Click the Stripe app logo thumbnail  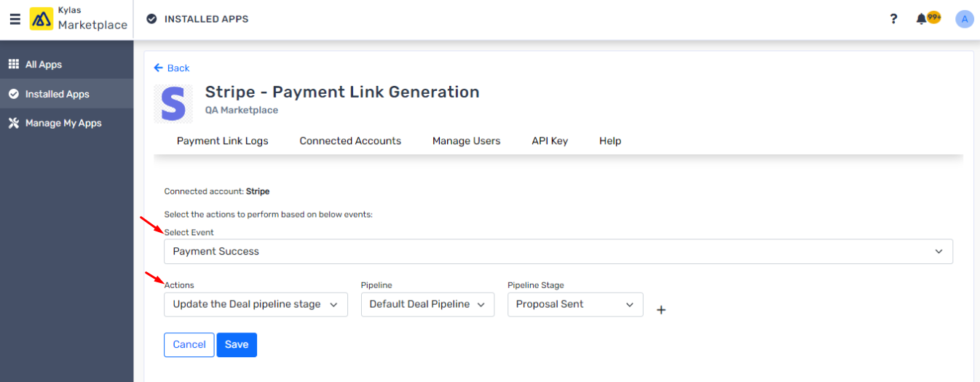173,103
